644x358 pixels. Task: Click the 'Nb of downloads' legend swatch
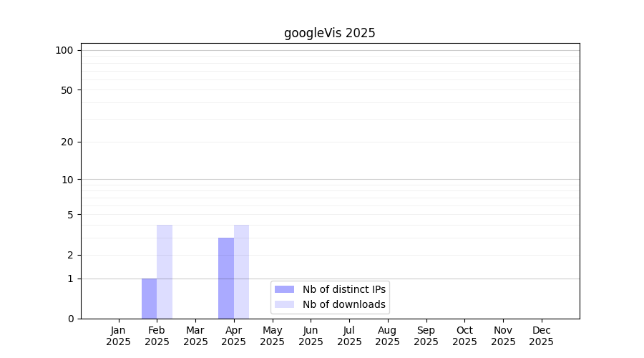coord(284,304)
